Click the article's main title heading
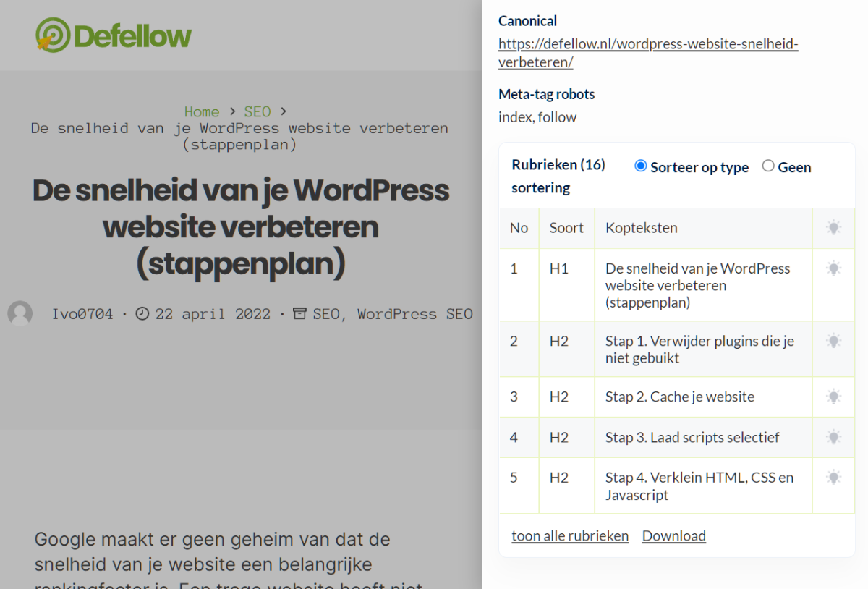Image resolution: width=868 pixels, height=589 pixels. [x=241, y=228]
